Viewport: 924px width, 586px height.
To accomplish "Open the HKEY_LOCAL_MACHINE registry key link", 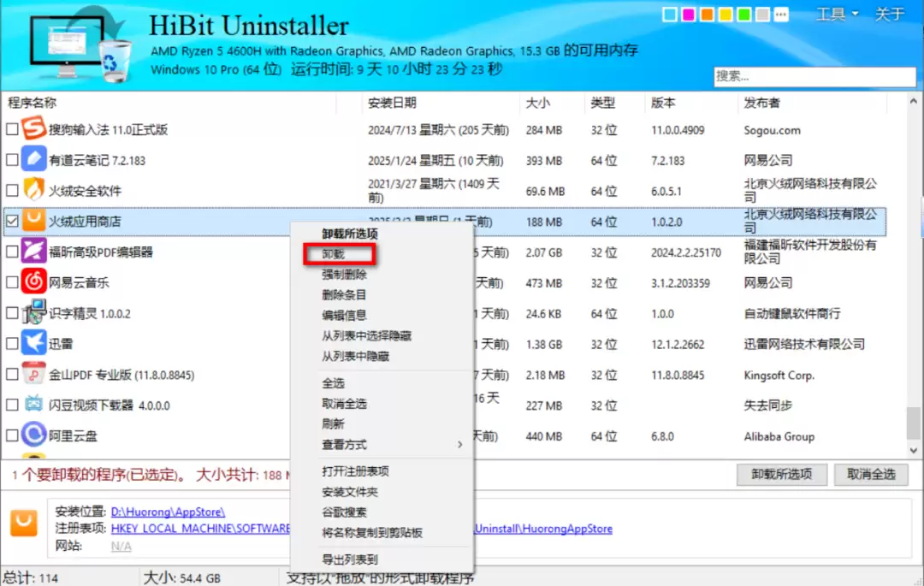I will 361,529.
